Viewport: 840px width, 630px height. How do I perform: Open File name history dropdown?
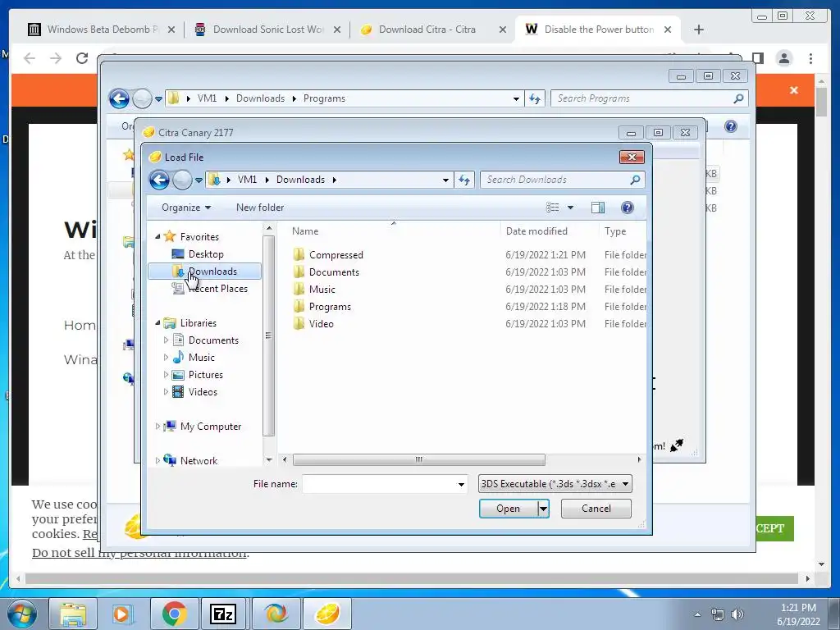pos(461,484)
